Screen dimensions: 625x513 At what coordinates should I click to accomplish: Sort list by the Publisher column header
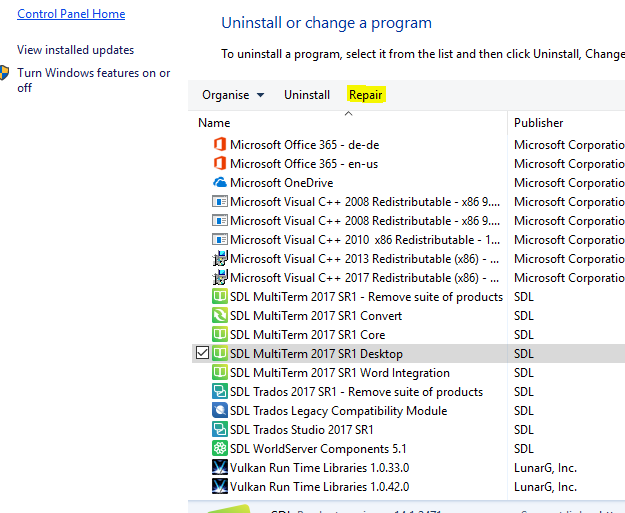point(539,123)
